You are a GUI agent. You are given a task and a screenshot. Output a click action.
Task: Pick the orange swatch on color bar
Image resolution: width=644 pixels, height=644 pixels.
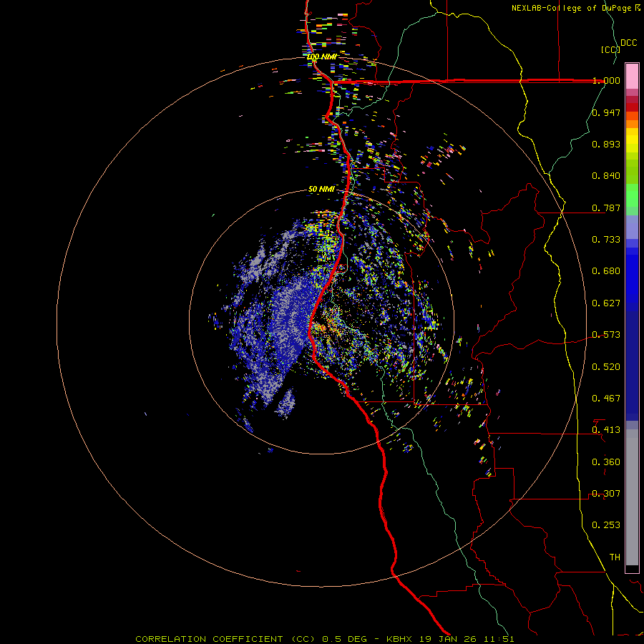(632, 124)
